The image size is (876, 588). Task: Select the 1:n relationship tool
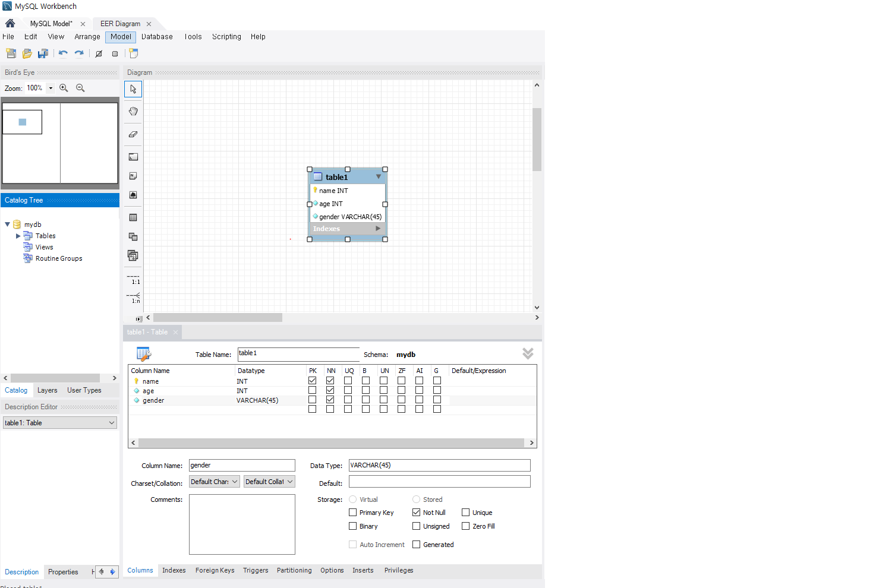[x=133, y=298]
